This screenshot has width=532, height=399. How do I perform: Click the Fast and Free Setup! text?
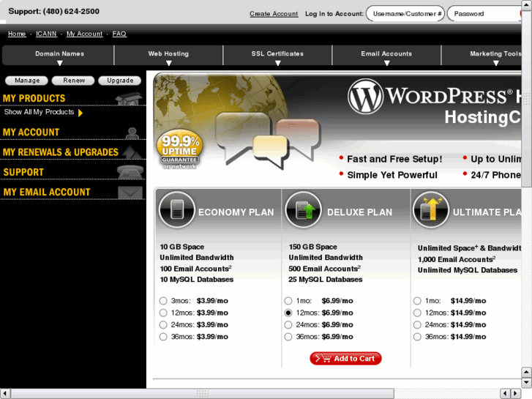[x=394, y=159]
